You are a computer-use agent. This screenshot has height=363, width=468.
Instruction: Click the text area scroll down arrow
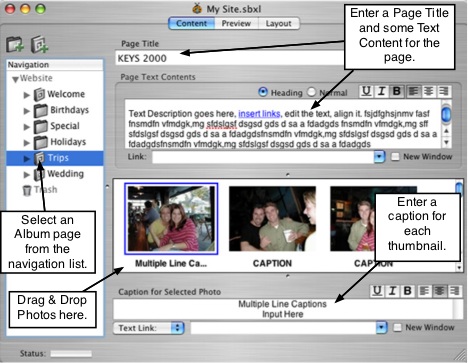[446, 143]
